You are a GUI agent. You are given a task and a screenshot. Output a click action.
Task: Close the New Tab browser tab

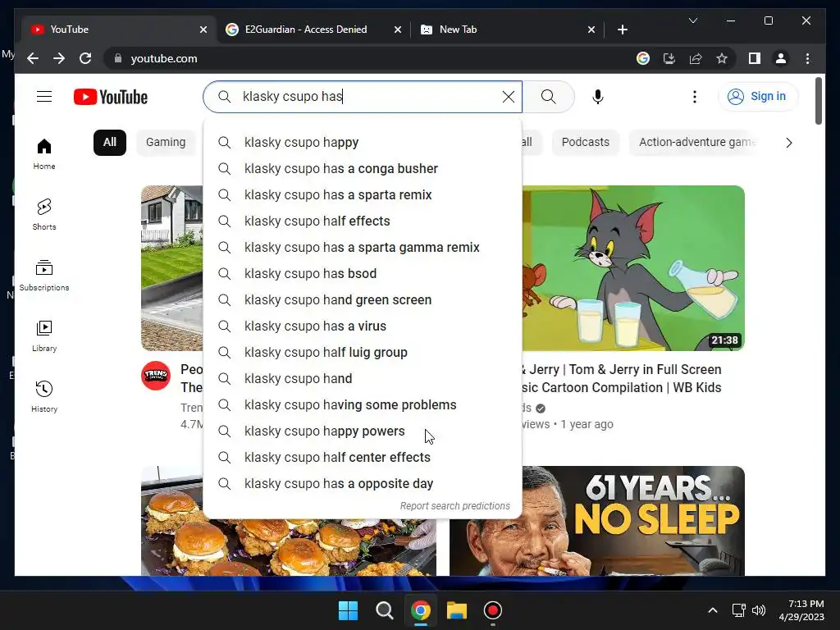coord(591,30)
